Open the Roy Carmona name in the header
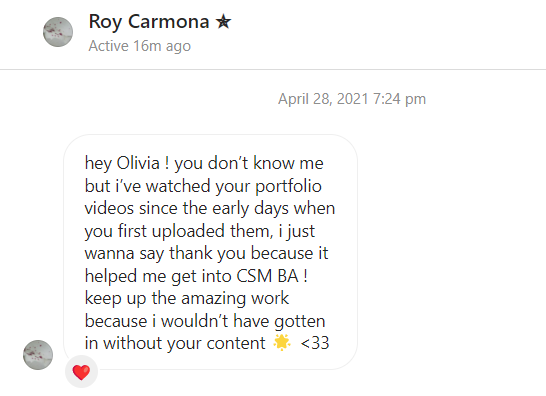The image size is (546, 396). point(149,22)
